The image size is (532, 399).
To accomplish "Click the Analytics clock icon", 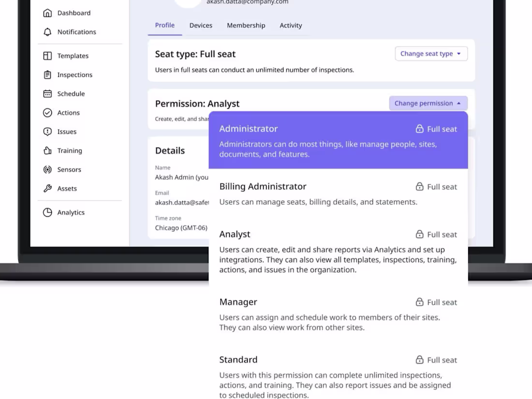I will (47, 212).
